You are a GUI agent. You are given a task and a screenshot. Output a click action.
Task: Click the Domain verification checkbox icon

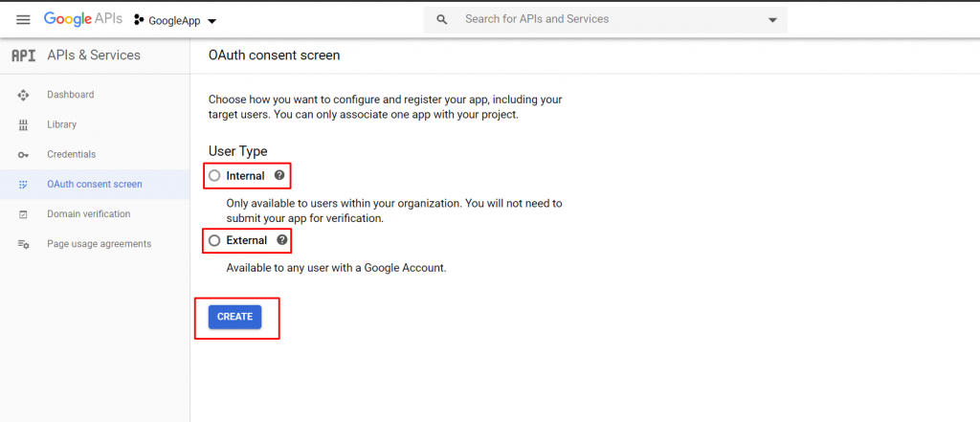click(x=23, y=214)
